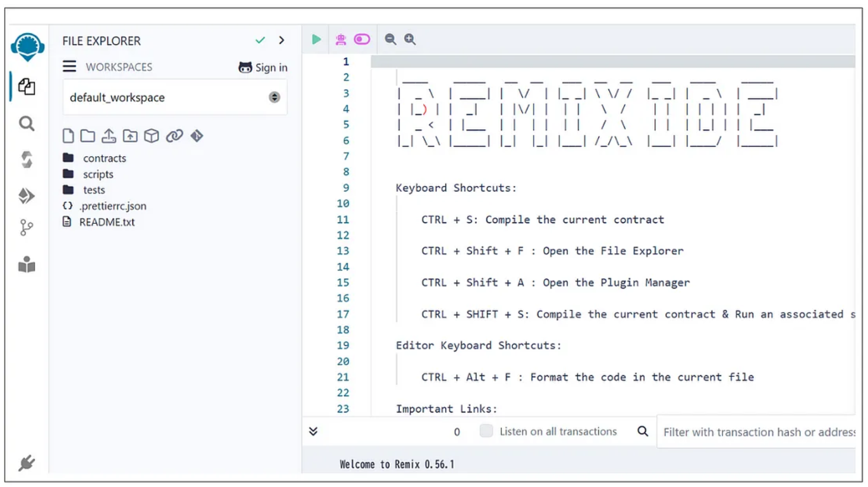Create a new folder icon
This screenshot has height=487, width=868.
(88, 136)
